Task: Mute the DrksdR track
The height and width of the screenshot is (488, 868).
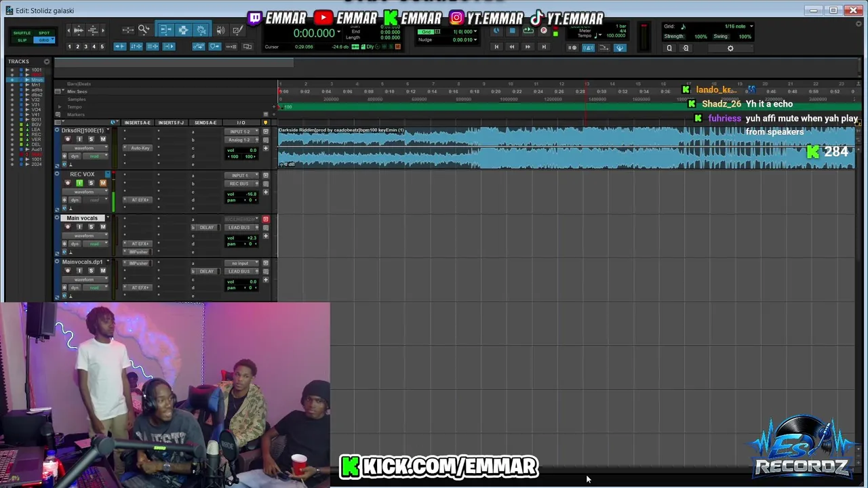Action: pos(103,139)
